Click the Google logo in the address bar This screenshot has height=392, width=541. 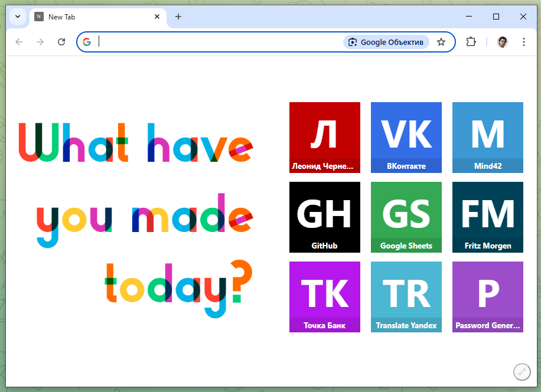(x=87, y=42)
